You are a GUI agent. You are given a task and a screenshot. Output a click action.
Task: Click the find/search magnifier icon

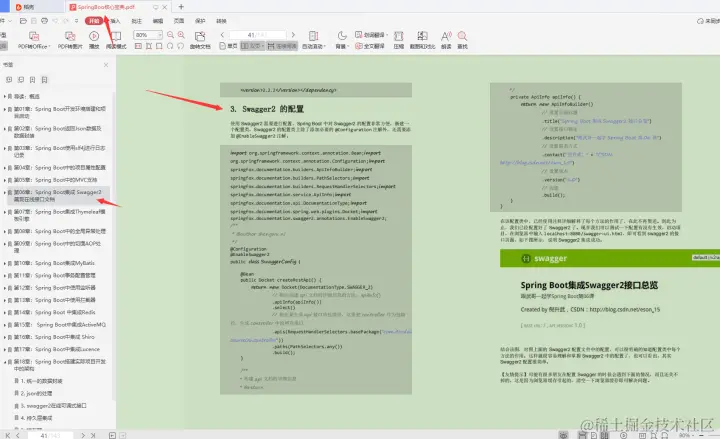tap(462, 36)
